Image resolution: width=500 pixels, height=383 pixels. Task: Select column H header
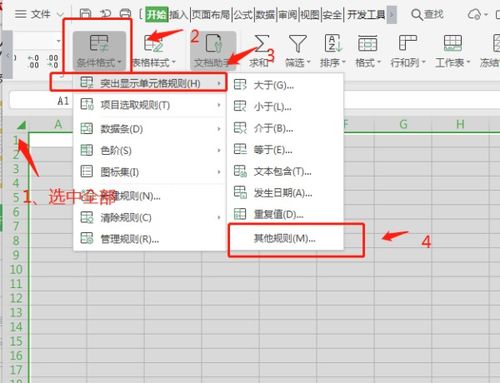pyautogui.click(x=460, y=124)
